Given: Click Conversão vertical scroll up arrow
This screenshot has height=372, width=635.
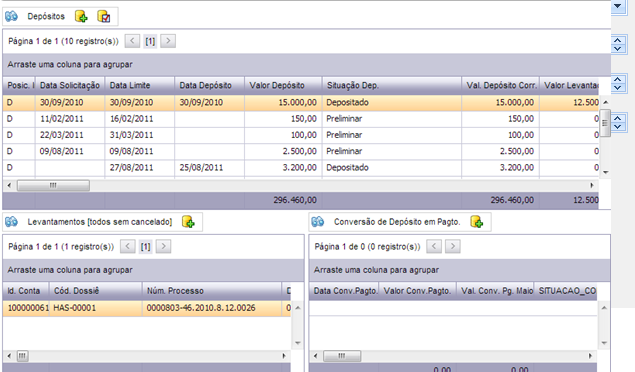Looking at the screenshot, I should (x=603, y=308).
